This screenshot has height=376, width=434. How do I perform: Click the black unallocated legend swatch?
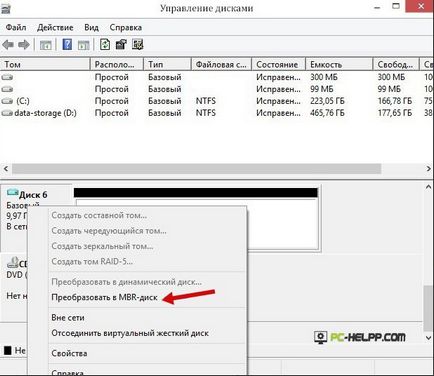pos(7,350)
